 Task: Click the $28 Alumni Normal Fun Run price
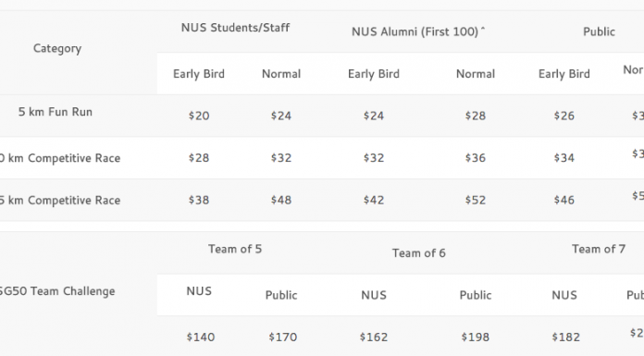476,116
